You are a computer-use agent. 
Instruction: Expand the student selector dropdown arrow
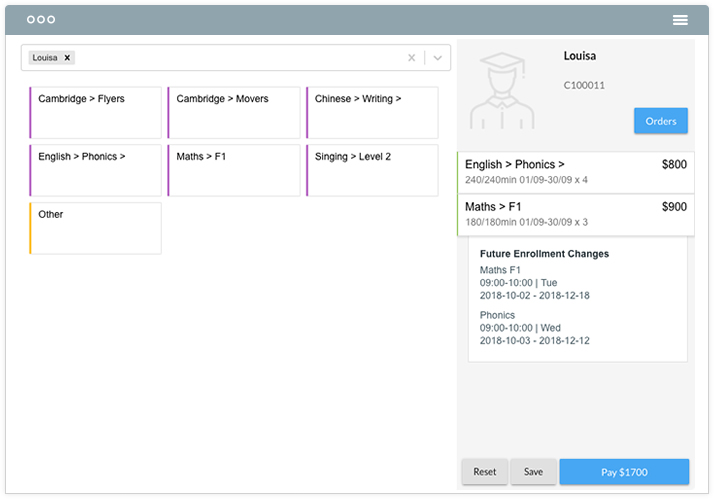coord(438,58)
